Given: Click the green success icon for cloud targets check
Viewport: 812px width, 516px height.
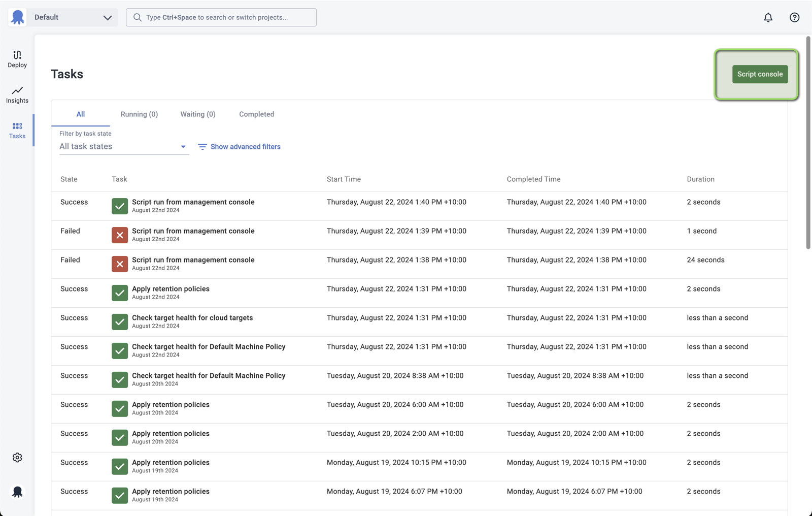Looking at the screenshot, I should tap(120, 322).
